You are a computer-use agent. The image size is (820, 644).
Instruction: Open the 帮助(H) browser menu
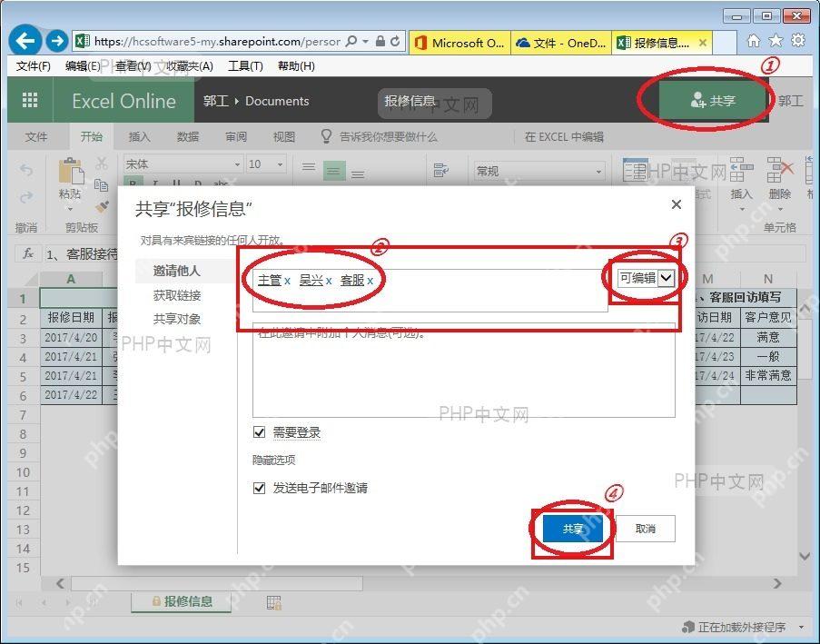pyautogui.click(x=296, y=66)
